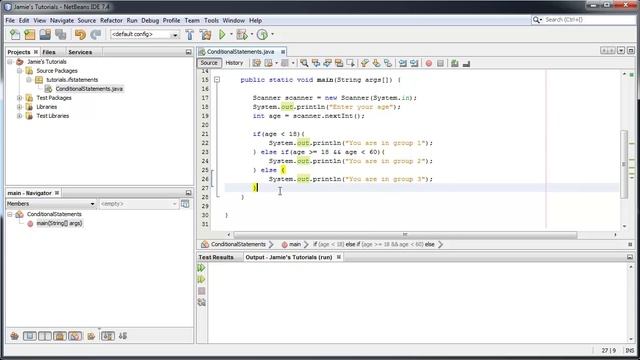Click the Last Edit icon in the editor toolbar
Viewport: 640px width, 360px height.
tap(256, 63)
